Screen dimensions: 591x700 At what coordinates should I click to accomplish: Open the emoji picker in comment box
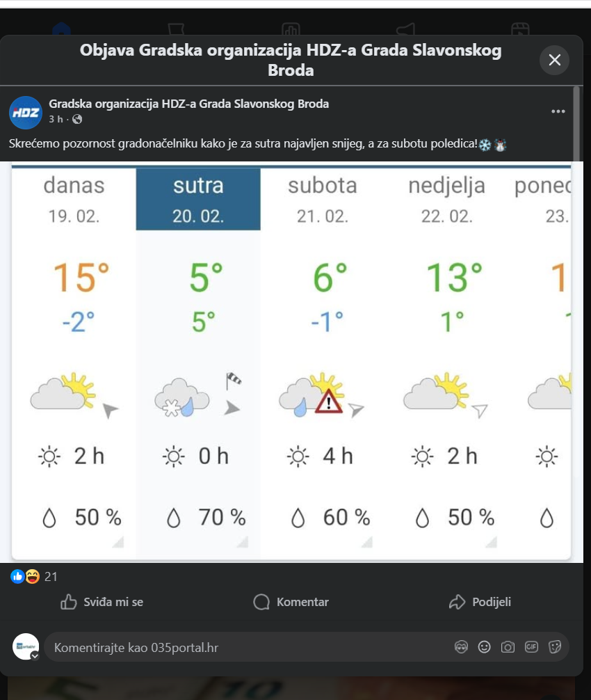click(x=485, y=647)
